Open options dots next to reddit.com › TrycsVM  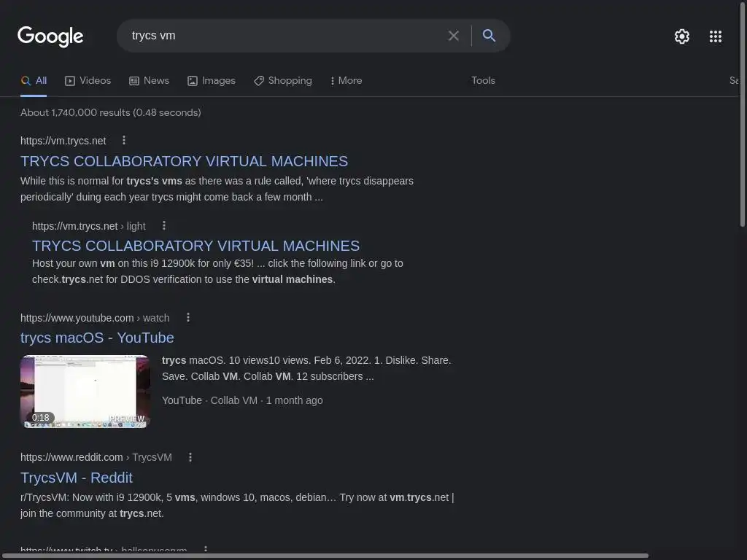coord(190,457)
